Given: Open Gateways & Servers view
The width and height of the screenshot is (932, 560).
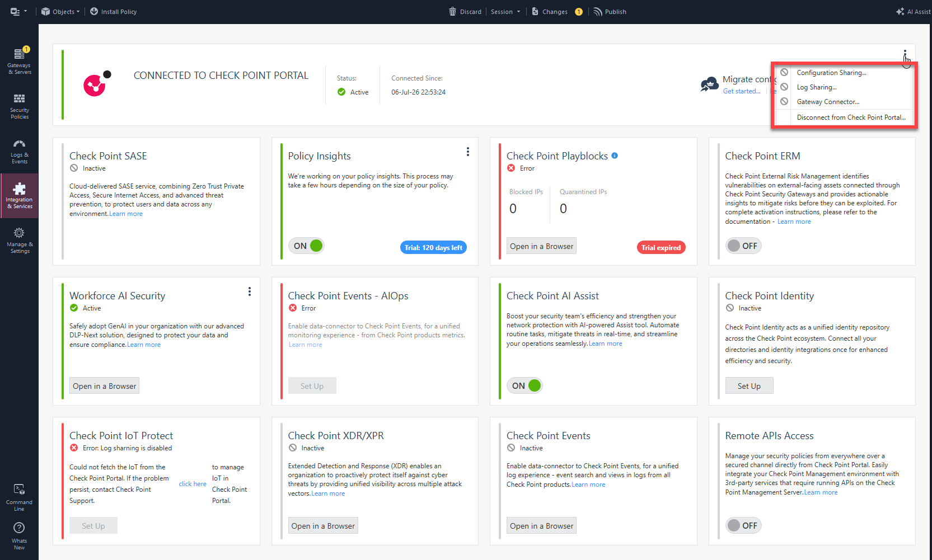Looking at the screenshot, I should click(19, 61).
